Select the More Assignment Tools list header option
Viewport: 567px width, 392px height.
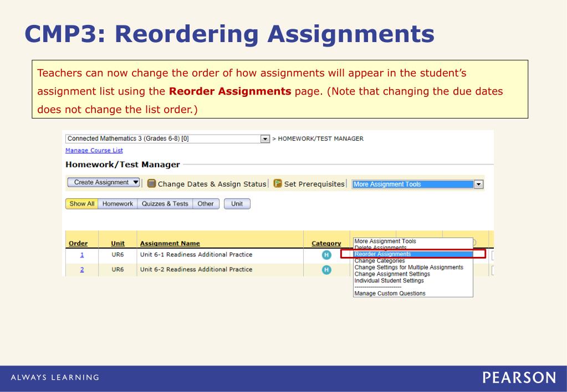click(x=385, y=241)
